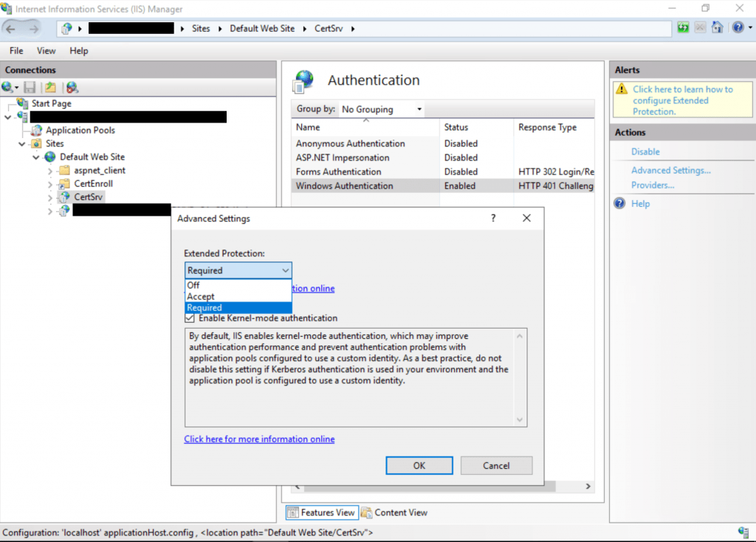The image size is (756, 542).
Task: Open the Group by No Grouping dropdown
Action: (382, 109)
